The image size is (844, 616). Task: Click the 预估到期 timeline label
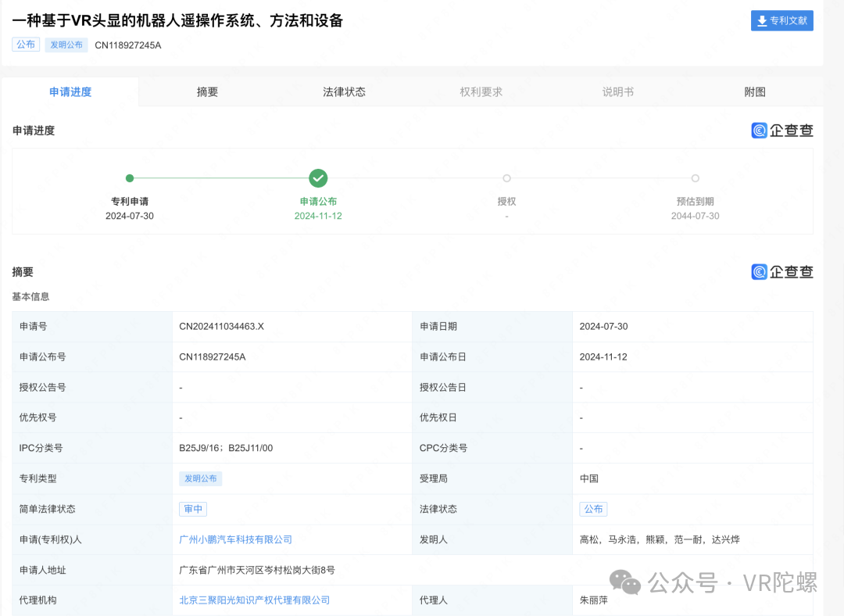pyautogui.click(x=696, y=202)
